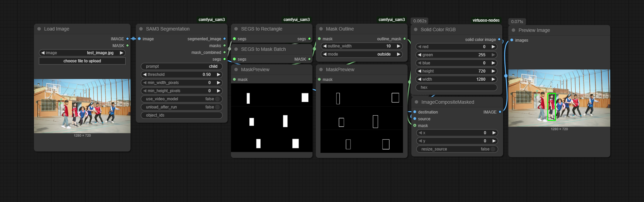Screen dimensions: 644x202
Task: Click the 0.071s execution time badge
Action: [517, 22]
